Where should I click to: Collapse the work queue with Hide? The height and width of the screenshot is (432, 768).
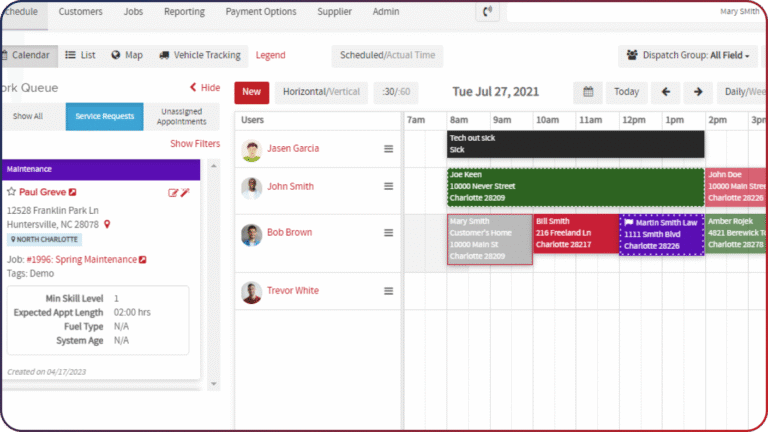(x=205, y=88)
